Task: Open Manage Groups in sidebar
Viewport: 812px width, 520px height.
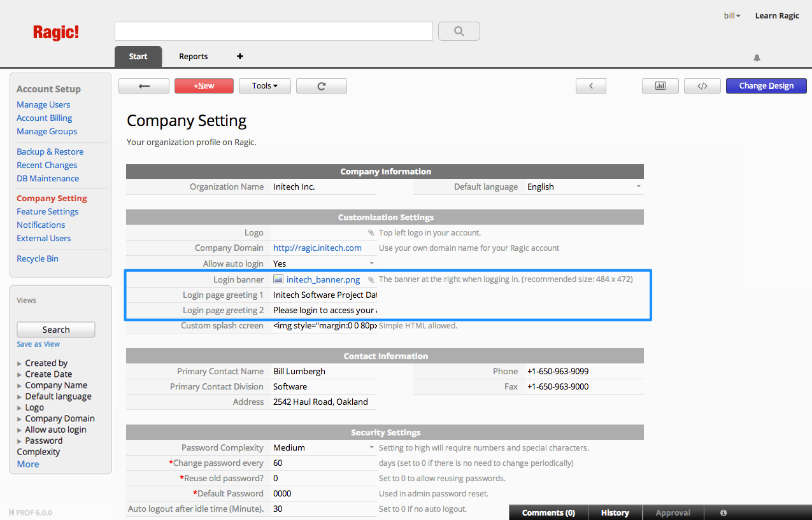Action: point(46,132)
